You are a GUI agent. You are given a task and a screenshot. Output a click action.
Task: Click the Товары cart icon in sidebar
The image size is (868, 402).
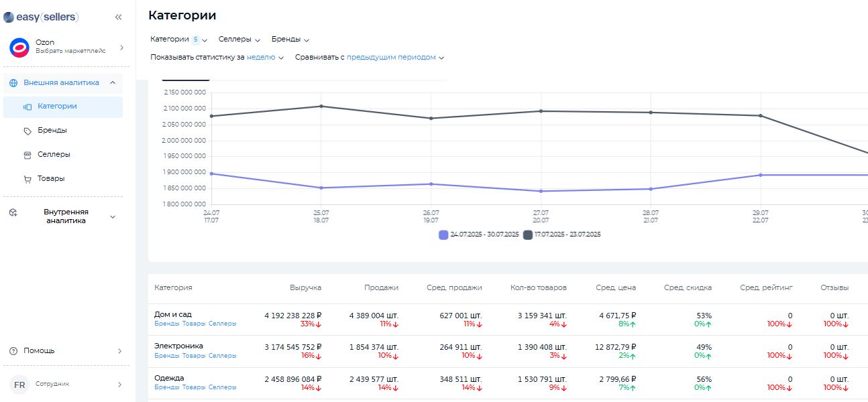28,179
